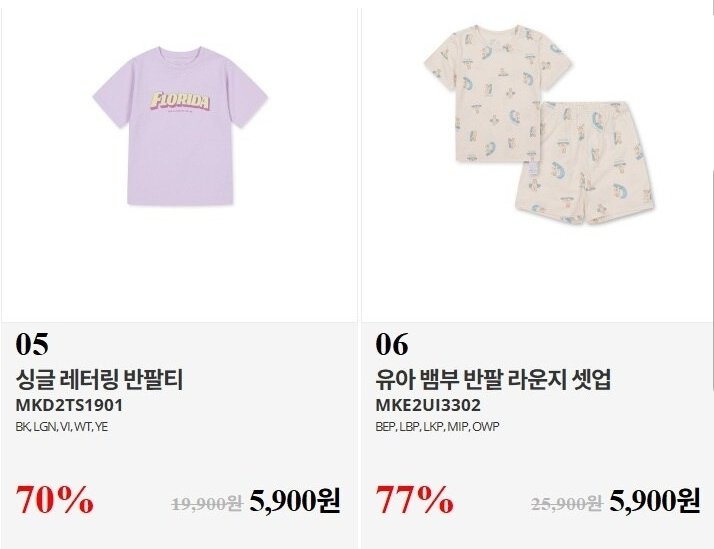The image size is (714, 549).
Task: Pick the YE color code for item 05
Action: tap(101, 427)
